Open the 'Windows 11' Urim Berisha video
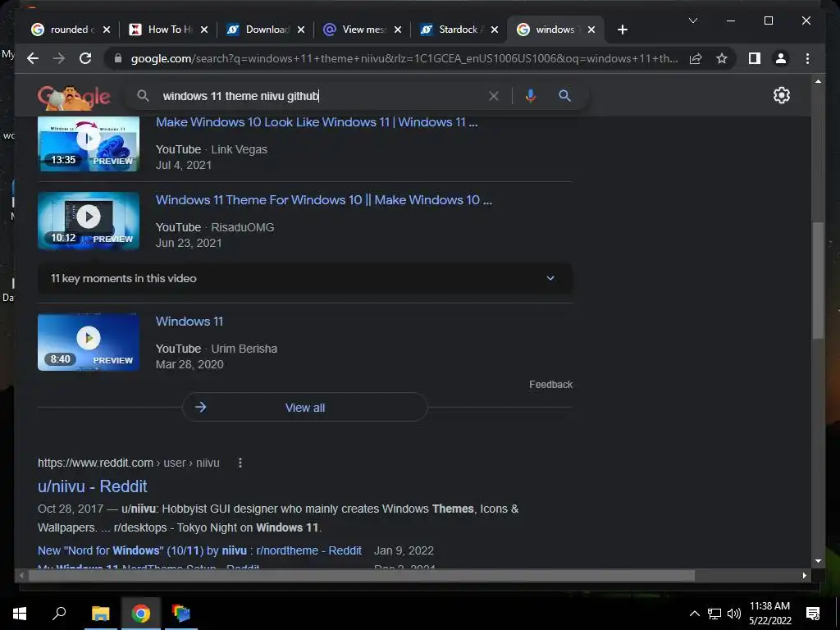 [189, 322]
